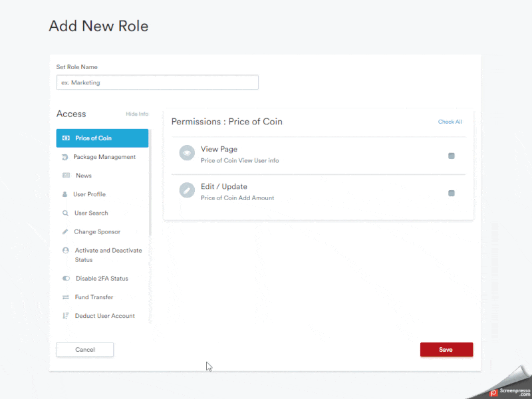Select the Price of Coin dollar icon
532x399 pixels.
coord(65,138)
